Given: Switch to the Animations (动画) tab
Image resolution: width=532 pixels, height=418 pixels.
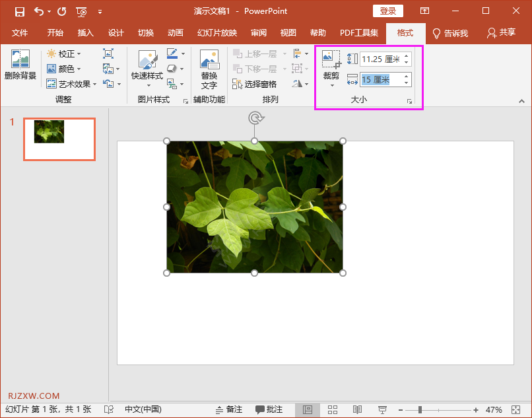Looking at the screenshot, I should [176, 33].
